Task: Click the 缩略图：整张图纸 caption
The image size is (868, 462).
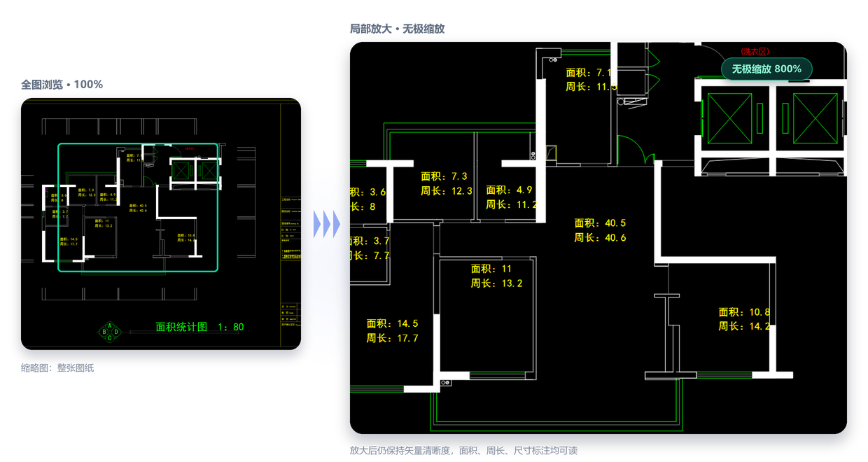Action: [x=57, y=367]
